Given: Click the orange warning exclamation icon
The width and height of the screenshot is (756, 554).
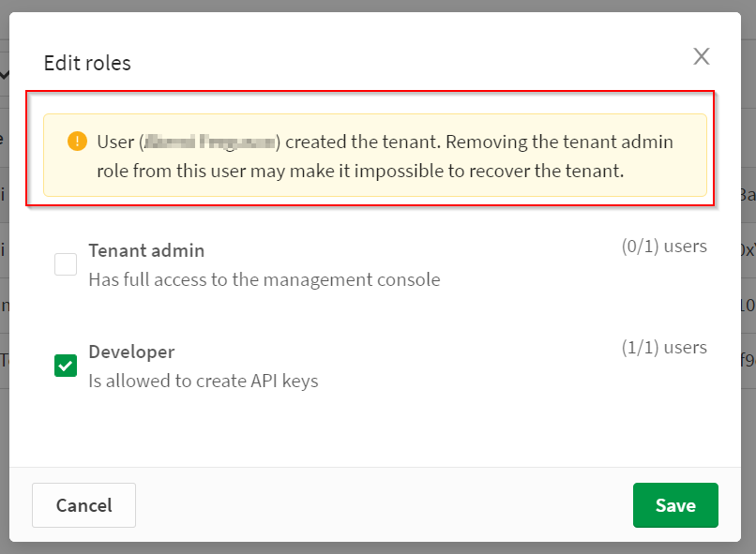Looking at the screenshot, I should point(77,142).
